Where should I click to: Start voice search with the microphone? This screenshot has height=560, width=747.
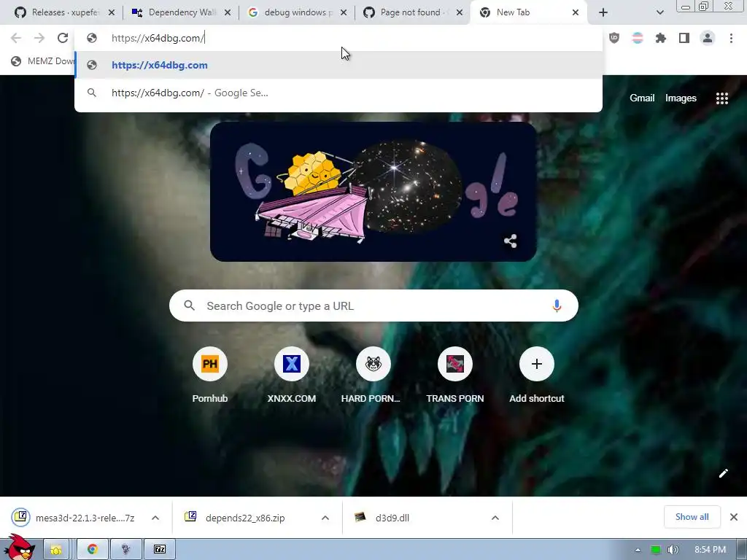[x=557, y=306]
